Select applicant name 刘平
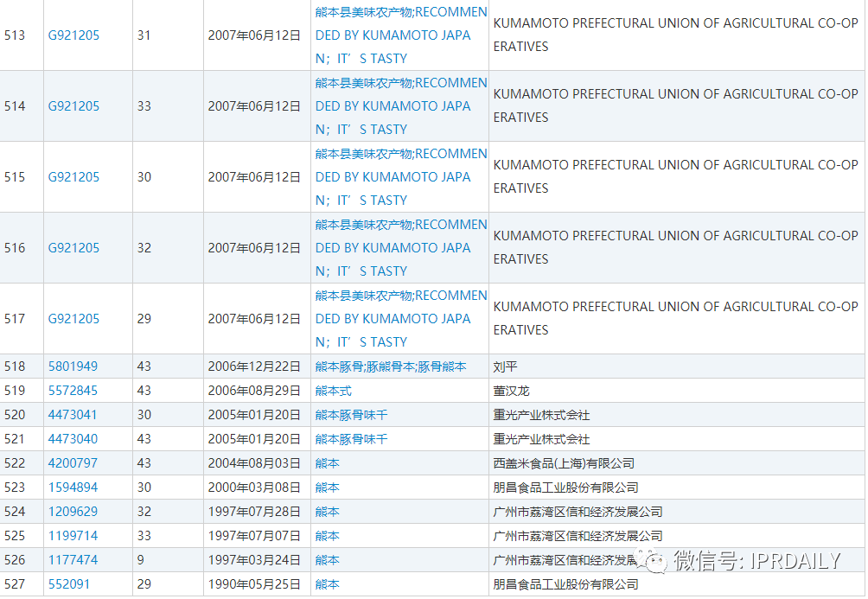 [x=506, y=366]
